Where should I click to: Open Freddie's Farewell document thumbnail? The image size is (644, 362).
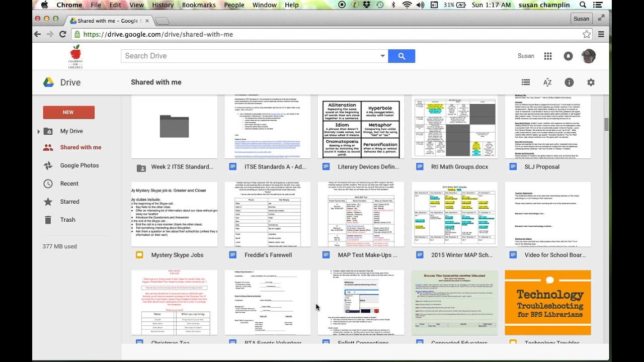268,215
